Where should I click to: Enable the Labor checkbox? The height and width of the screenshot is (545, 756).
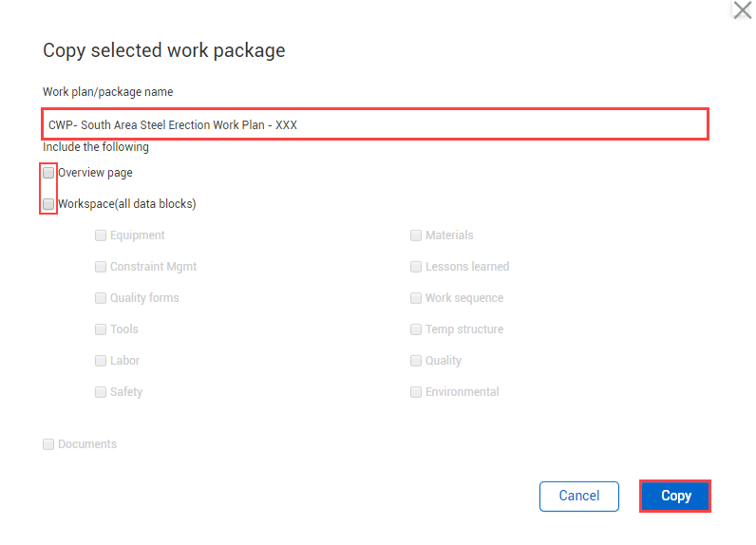tap(101, 361)
